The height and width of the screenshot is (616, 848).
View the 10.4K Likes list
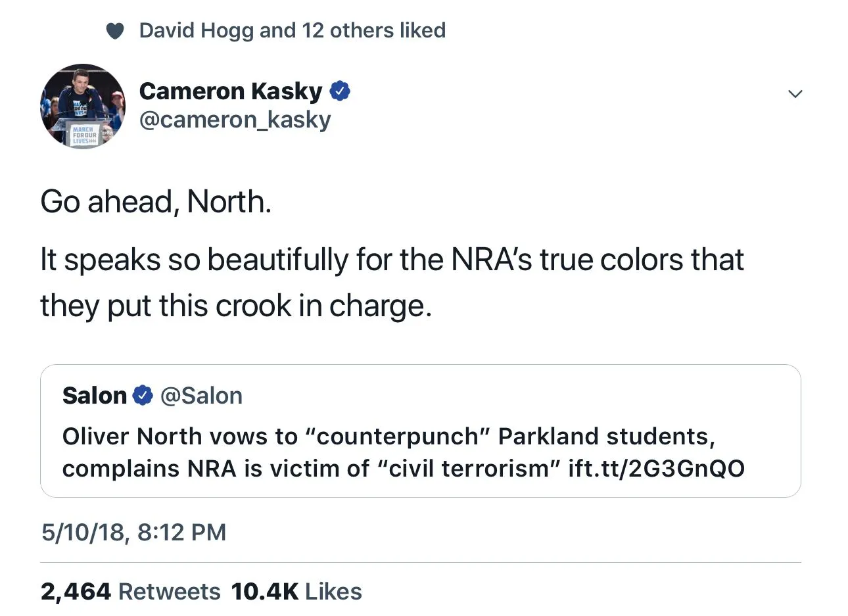pyautogui.click(x=296, y=591)
